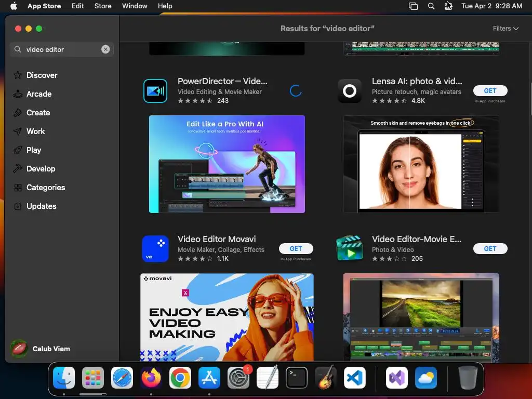This screenshot has width=532, height=399.
Task: Click the PowerDirector app icon
Action: 155,90
